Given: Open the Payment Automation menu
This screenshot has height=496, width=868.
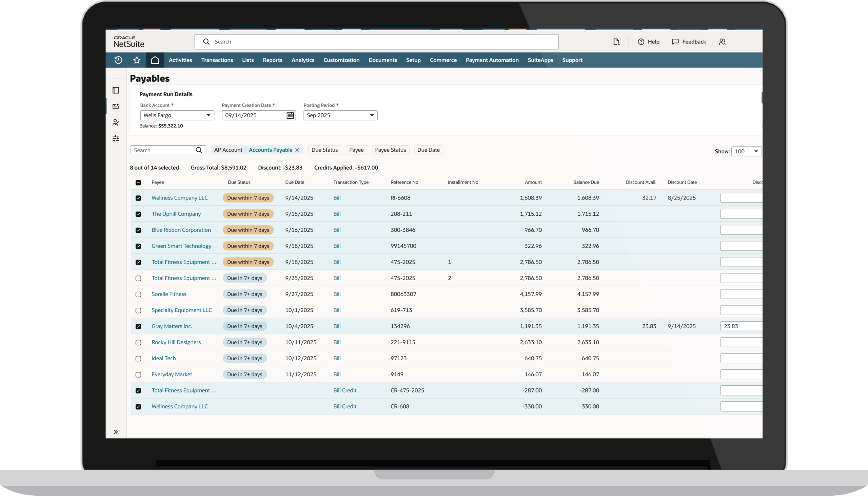Looking at the screenshot, I should (x=492, y=60).
